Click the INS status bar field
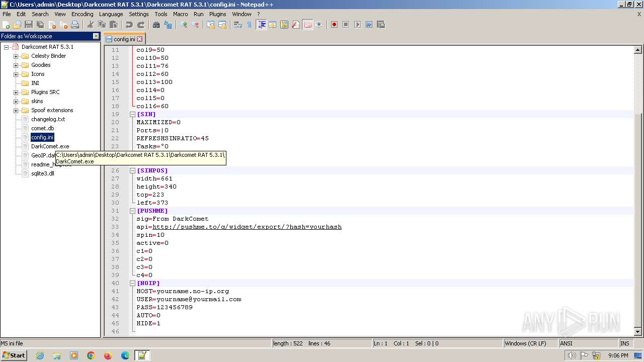644x362 pixels. click(x=625, y=343)
